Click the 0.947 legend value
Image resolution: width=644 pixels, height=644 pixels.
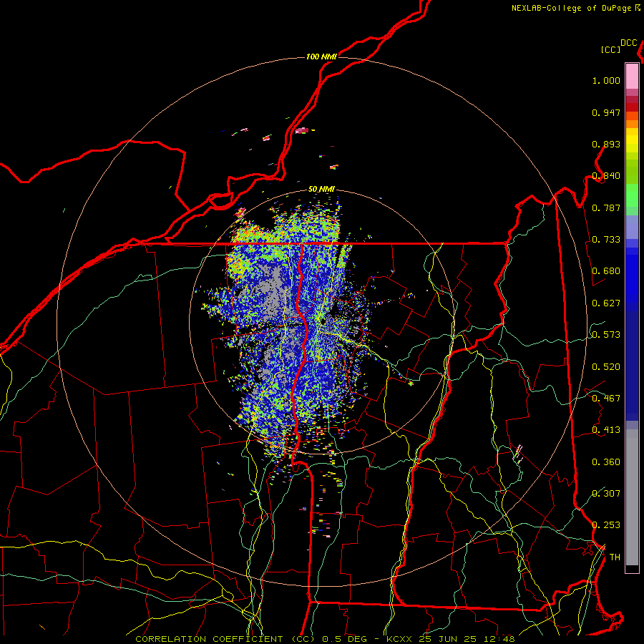tap(606, 112)
